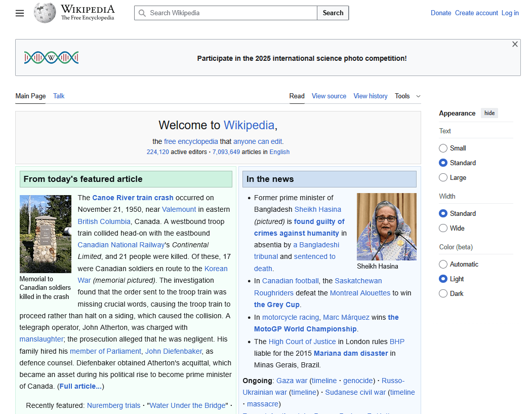This screenshot has width=532, height=414.
Task: Open Canoe River train crash article
Action: click(133, 198)
